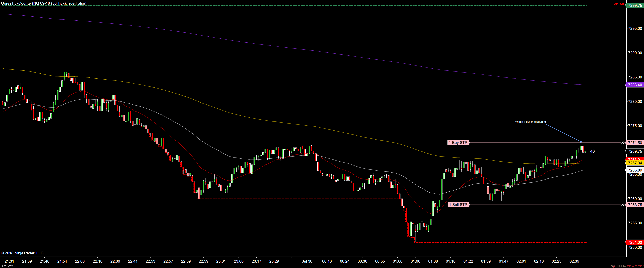Click the 7250.00 price axis label
Screen dimensions: 644x268
point(635,247)
